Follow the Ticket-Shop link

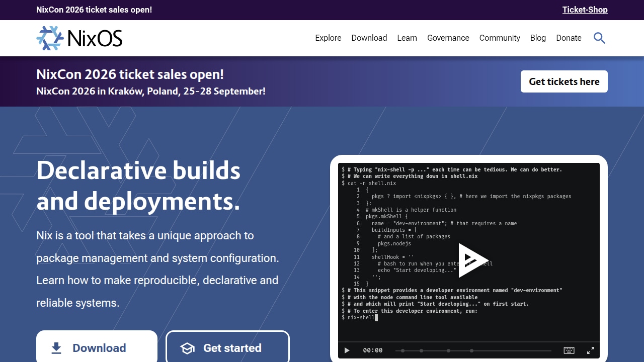pyautogui.click(x=585, y=10)
